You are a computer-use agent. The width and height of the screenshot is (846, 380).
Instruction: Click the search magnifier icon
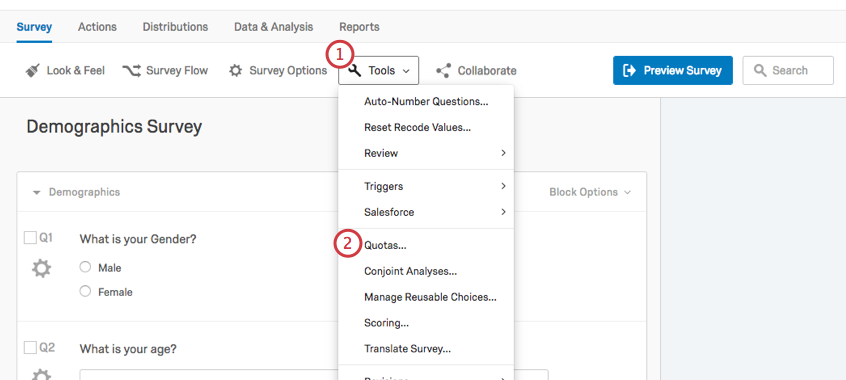point(760,71)
